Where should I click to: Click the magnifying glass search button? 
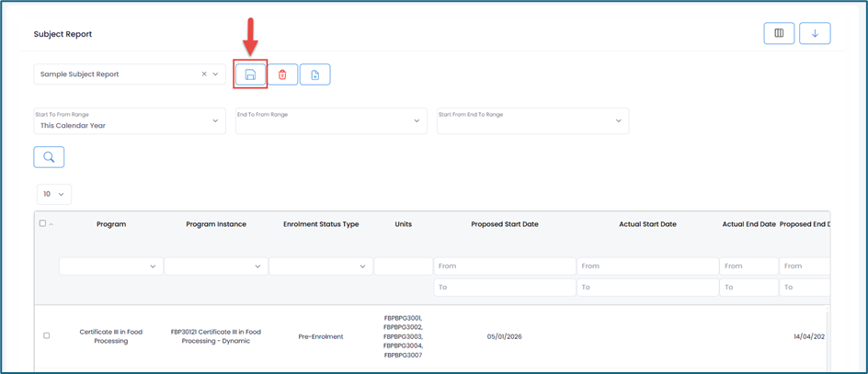(49, 157)
